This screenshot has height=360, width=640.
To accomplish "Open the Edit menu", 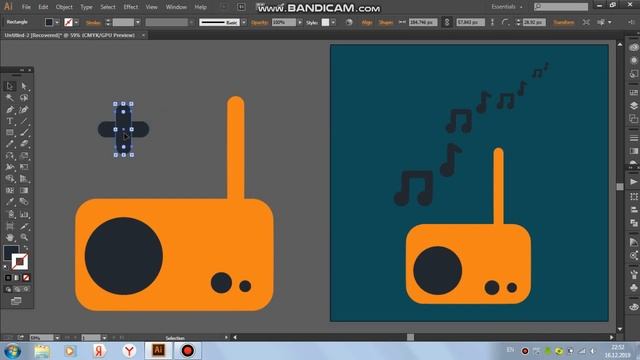I will tap(43, 7).
